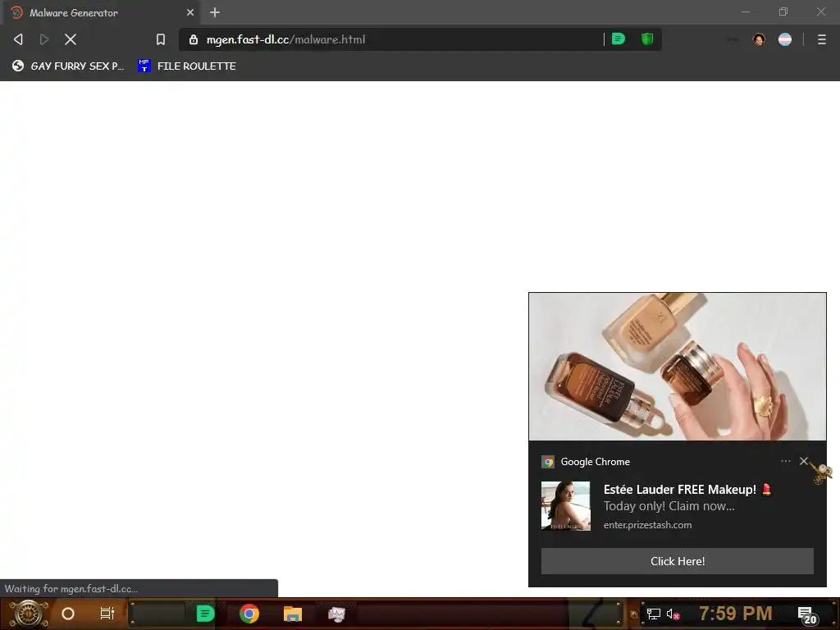Viewport: 840px width, 630px height.
Task: Select the Malware Generator tab
Action: 102,12
